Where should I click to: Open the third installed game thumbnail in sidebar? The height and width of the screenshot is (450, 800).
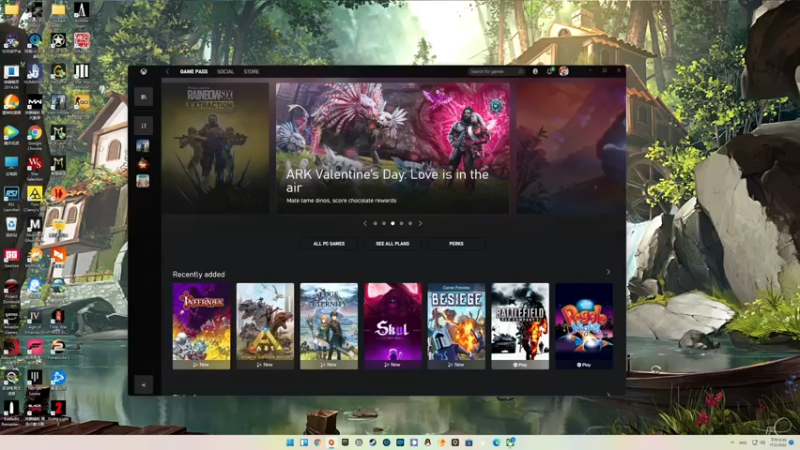(143, 181)
